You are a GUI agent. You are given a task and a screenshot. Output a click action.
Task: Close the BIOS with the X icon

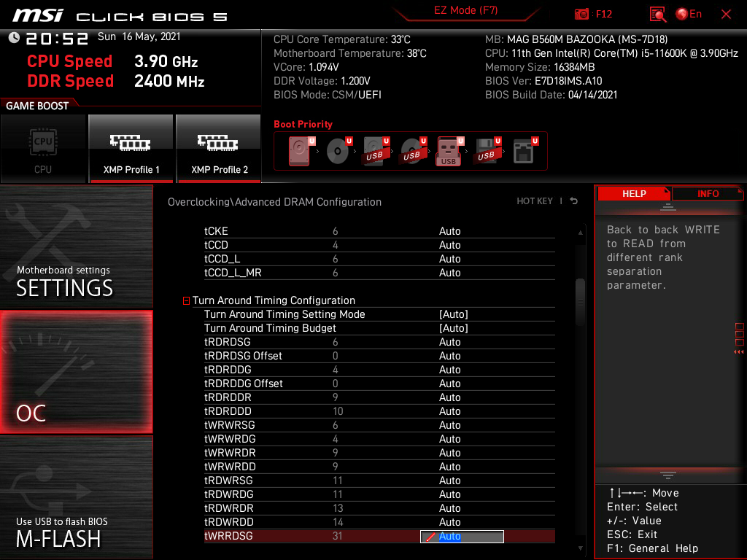726,15
